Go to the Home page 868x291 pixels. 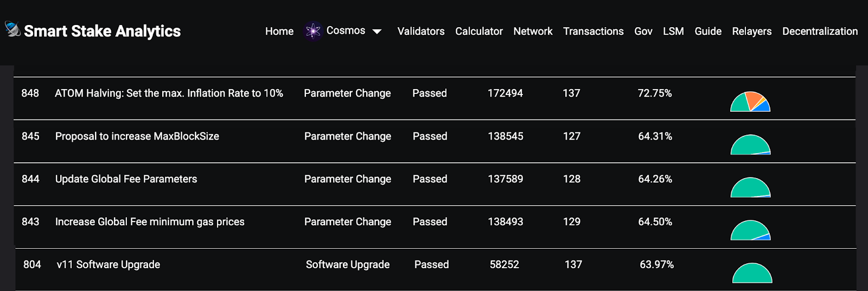click(x=279, y=31)
